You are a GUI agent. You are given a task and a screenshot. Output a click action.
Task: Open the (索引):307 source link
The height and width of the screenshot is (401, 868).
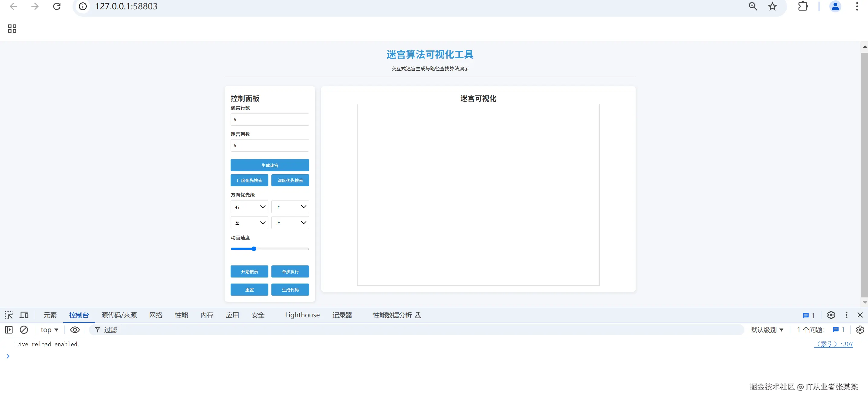(x=833, y=344)
